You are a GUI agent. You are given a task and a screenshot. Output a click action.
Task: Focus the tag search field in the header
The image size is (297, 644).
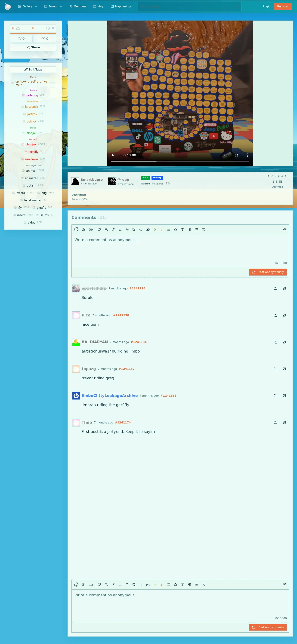[x=190, y=6]
